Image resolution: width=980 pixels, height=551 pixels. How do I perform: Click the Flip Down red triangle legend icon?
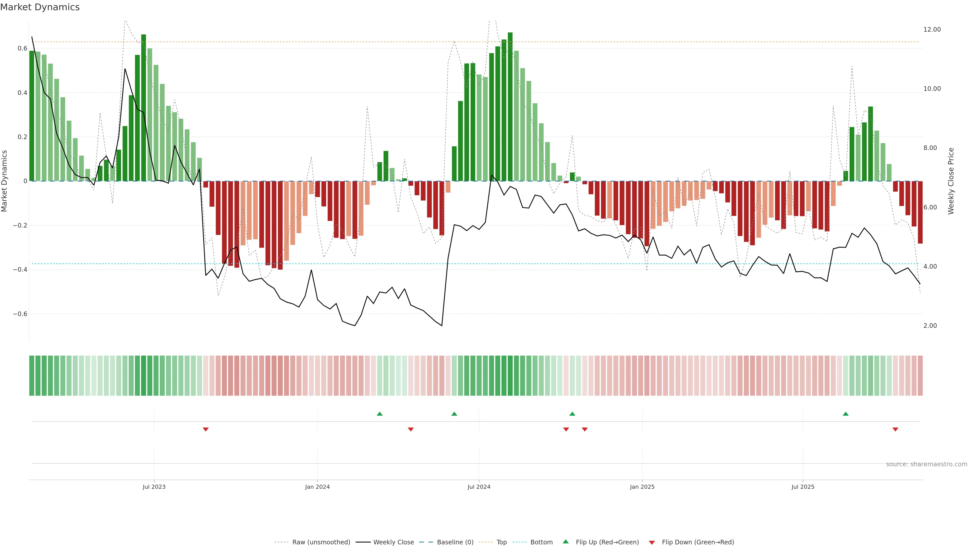tap(652, 543)
